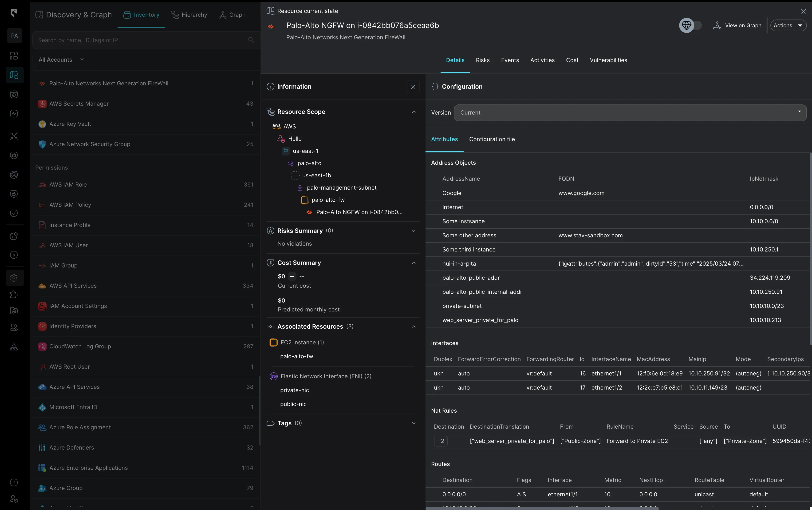Click the EC2 Instance chip icon
Screen dimensions: 812x510
(273, 342)
